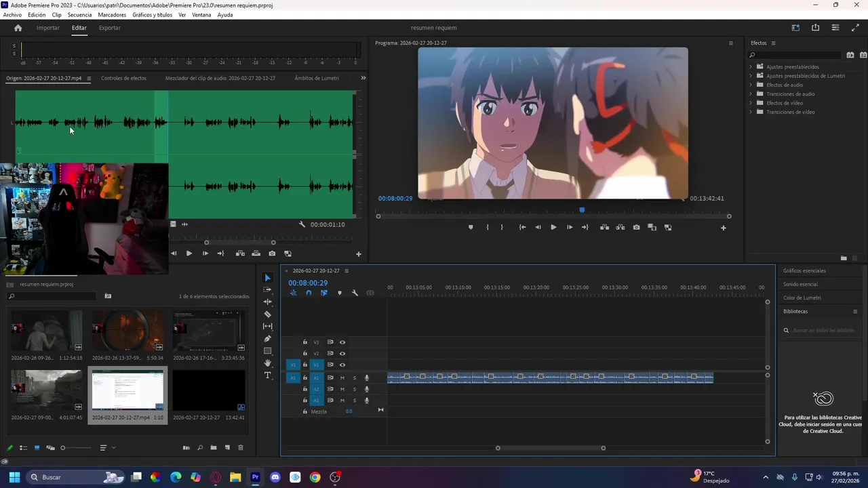This screenshot has width=868, height=488.
Task: Select the Rectangle tool
Action: tap(267, 350)
